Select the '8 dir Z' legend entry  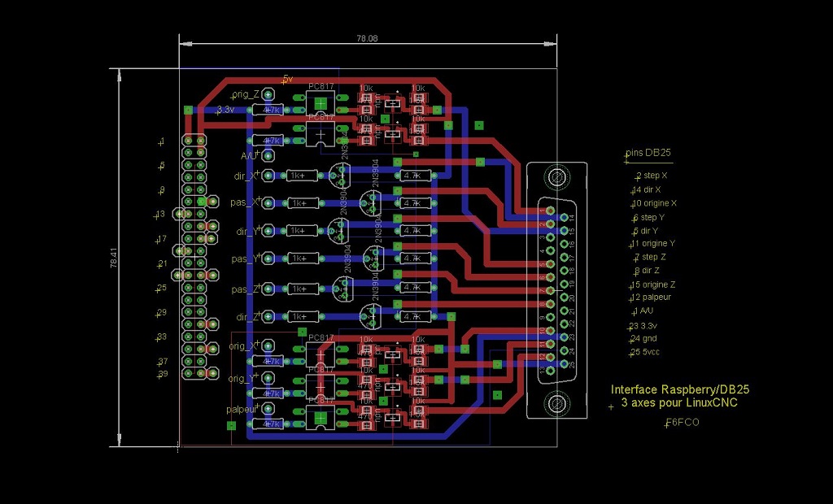tap(647, 271)
